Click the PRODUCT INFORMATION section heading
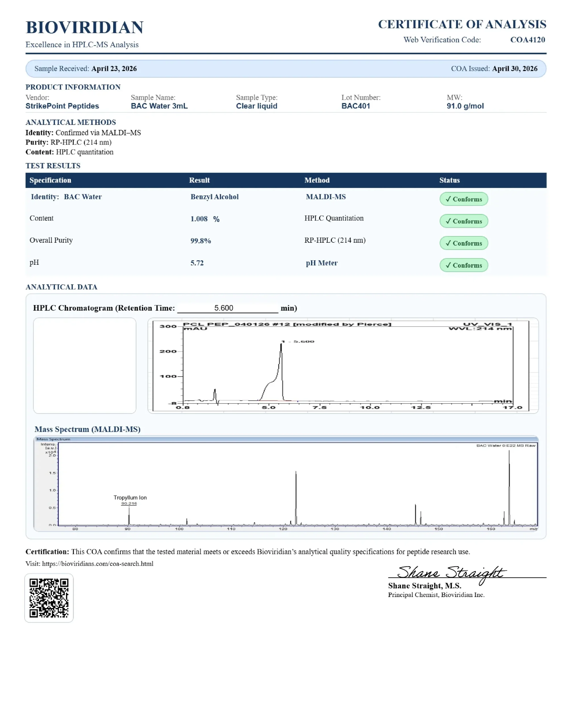The height and width of the screenshot is (728, 562). [x=73, y=87]
